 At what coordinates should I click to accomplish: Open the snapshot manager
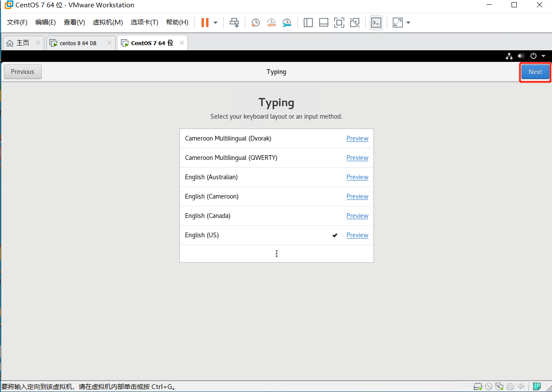point(287,23)
